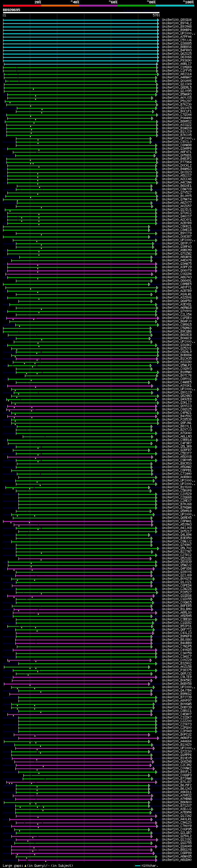Select the UniRef100_Q2JV95 label
The image size is (197, 868).
176,91
